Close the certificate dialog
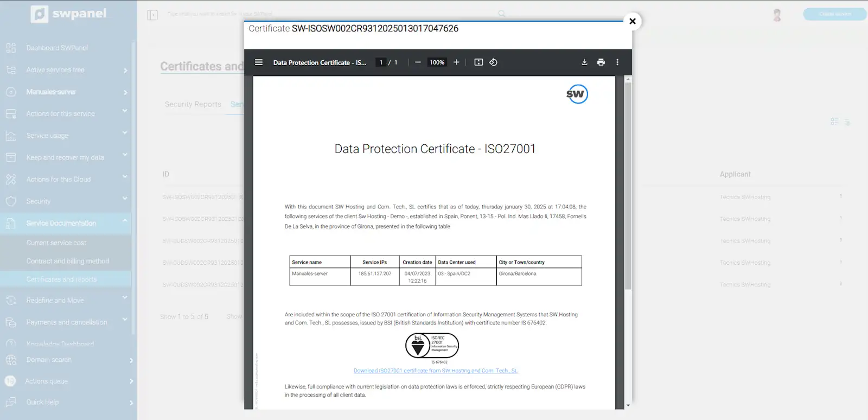This screenshot has height=420, width=868. pos(632,21)
